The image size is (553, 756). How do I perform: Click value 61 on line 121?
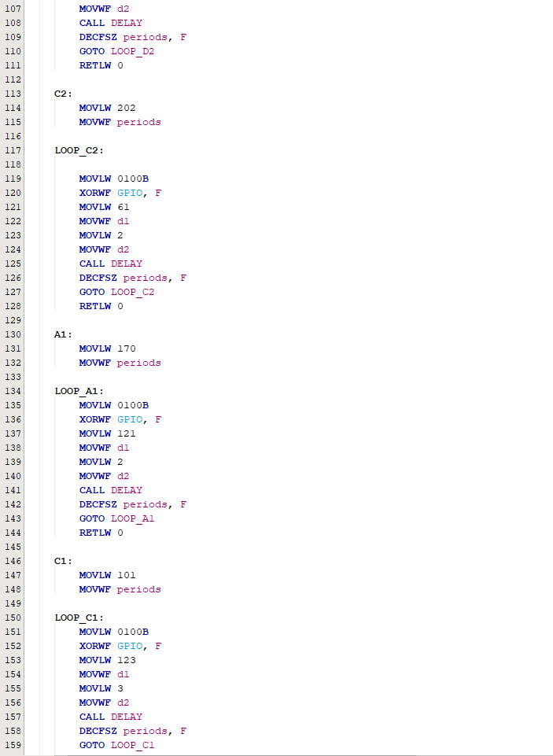pos(123,207)
